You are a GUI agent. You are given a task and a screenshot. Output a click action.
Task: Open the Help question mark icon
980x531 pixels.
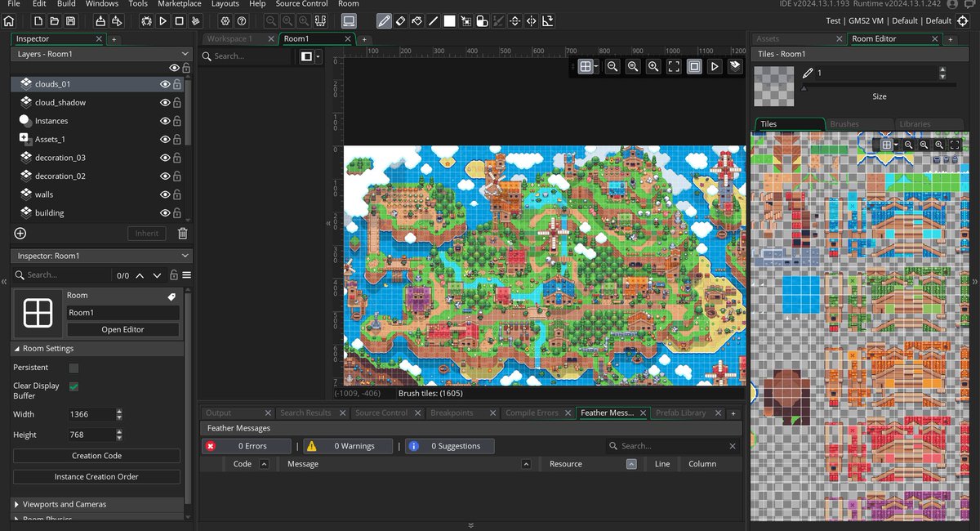pos(242,20)
